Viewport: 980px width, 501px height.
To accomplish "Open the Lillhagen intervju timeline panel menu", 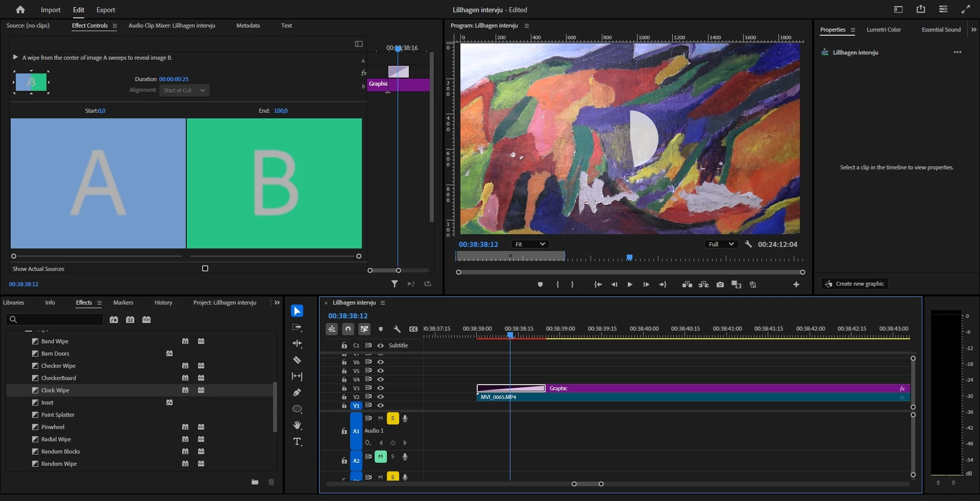I will (x=383, y=303).
